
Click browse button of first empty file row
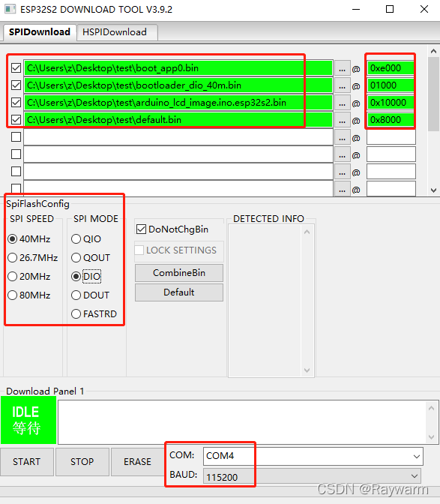pos(342,137)
